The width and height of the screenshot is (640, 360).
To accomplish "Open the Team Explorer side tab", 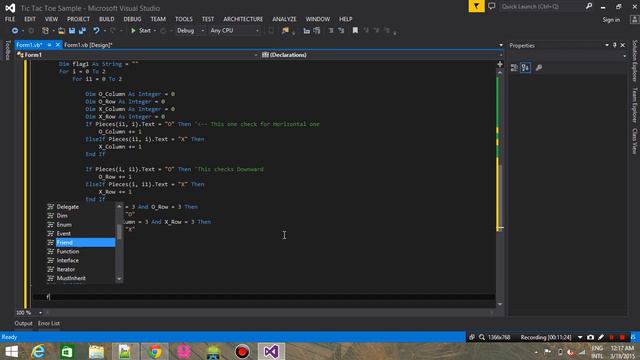I will [634, 105].
